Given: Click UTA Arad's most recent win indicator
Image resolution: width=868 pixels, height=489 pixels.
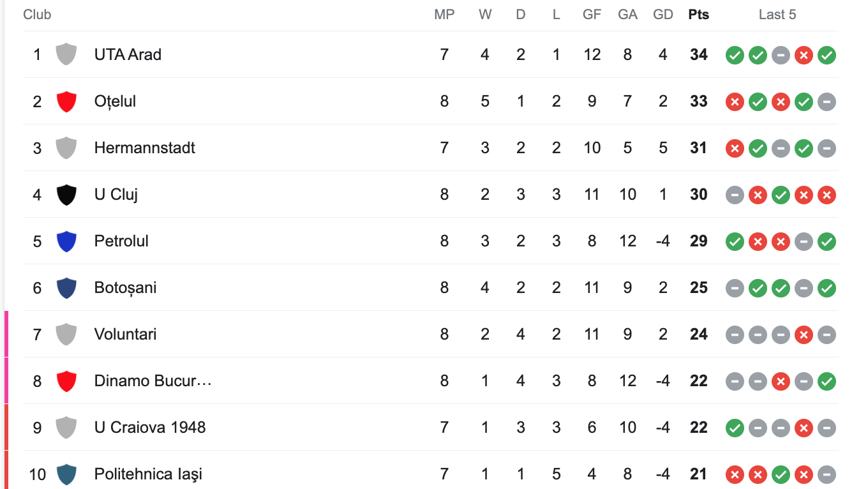Looking at the screenshot, I should [x=827, y=55].
